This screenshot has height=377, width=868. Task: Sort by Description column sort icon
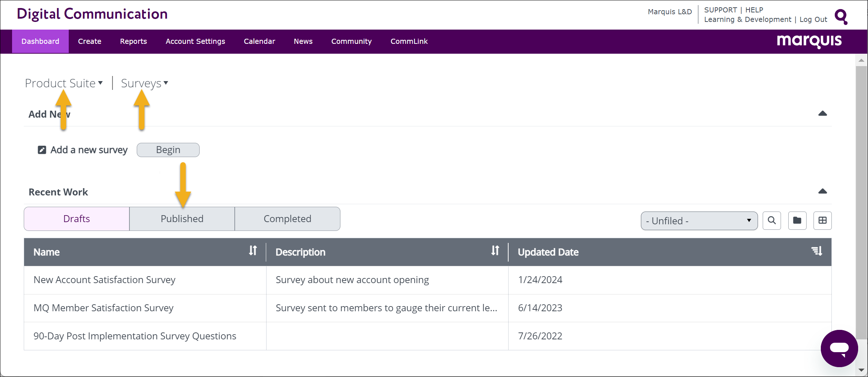point(495,251)
